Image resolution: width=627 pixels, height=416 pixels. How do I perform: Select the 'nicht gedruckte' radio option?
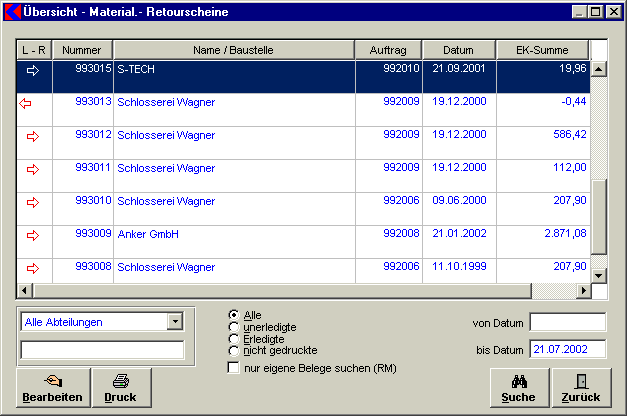[x=234, y=351]
